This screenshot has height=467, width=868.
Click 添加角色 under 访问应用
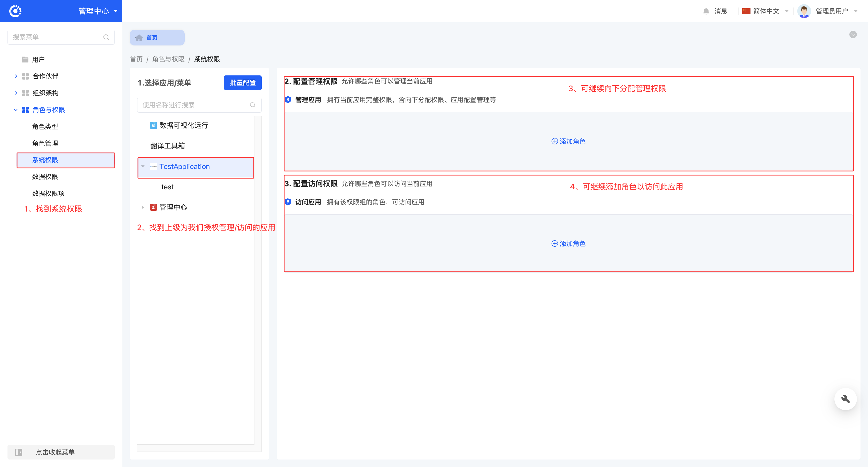click(568, 244)
